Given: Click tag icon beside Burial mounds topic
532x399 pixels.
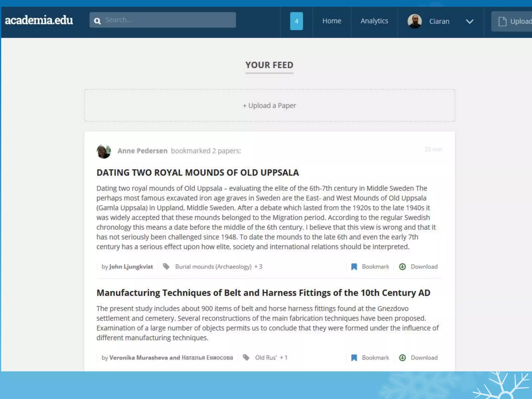Looking at the screenshot, I should [166, 267].
